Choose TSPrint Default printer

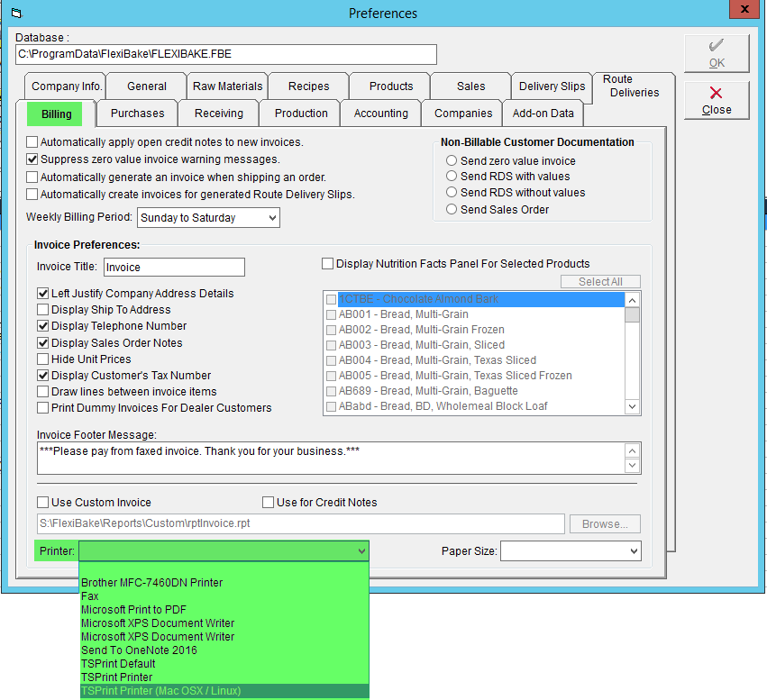(x=224, y=664)
